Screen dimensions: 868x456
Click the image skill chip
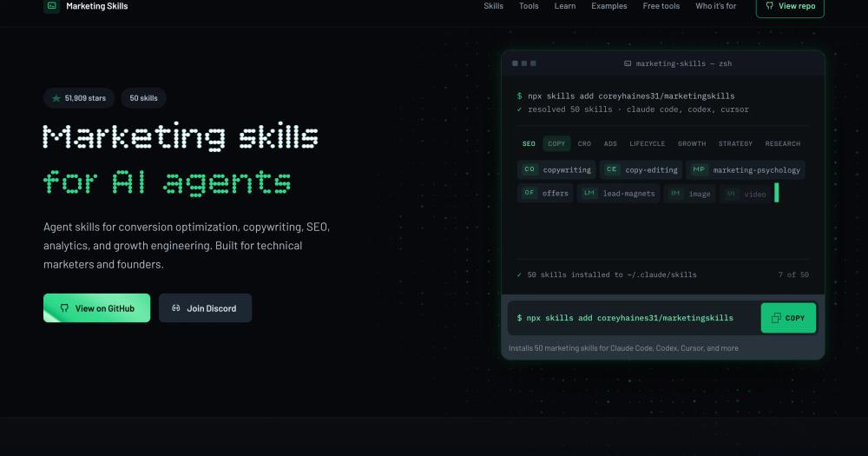pyautogui.click(x=690, y=193)
